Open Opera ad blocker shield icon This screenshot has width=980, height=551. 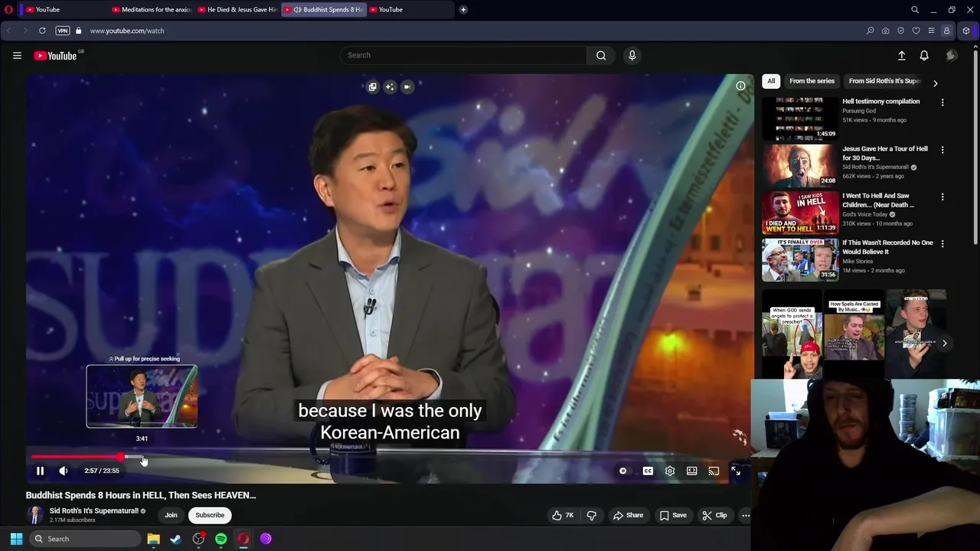pyautogui.click(x=900, y=31)
